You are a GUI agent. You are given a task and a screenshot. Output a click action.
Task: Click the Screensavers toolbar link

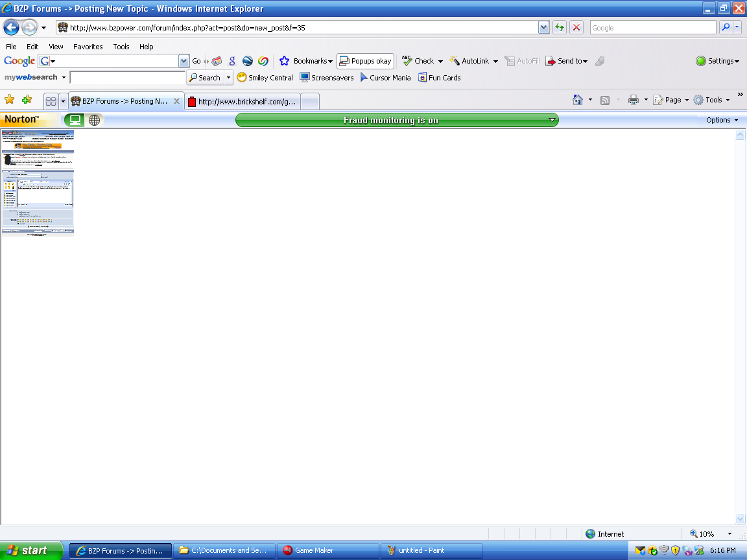327,78
